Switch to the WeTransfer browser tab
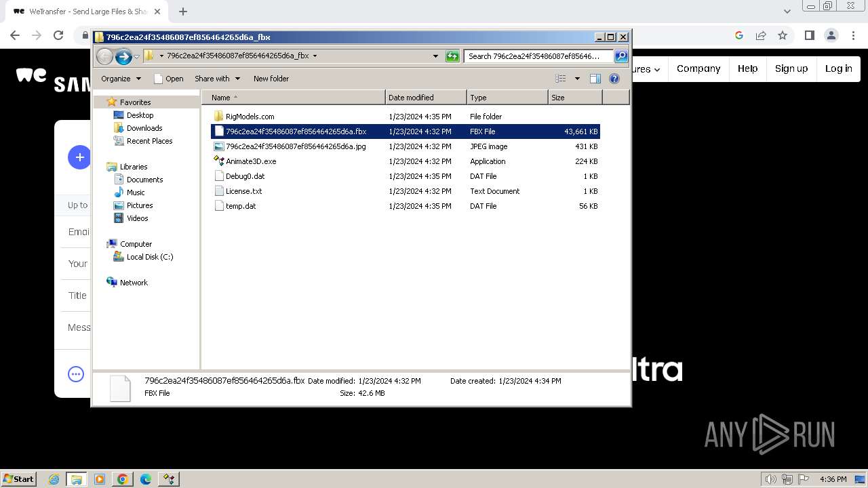868x488 pixels. 85,12
